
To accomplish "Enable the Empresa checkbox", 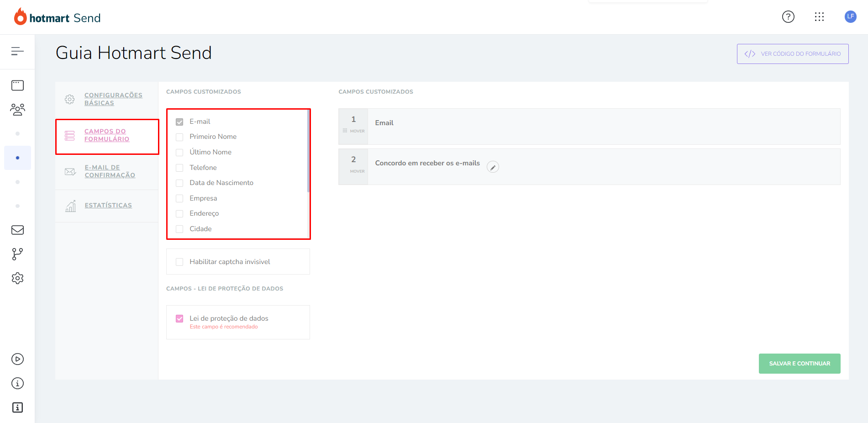I will [179, 199].
